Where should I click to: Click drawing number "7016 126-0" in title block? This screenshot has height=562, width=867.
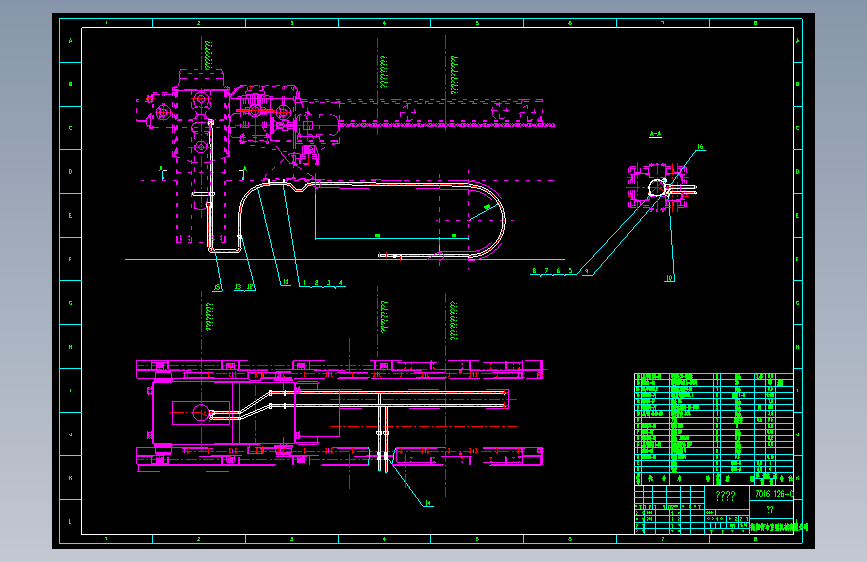point(774,493)
